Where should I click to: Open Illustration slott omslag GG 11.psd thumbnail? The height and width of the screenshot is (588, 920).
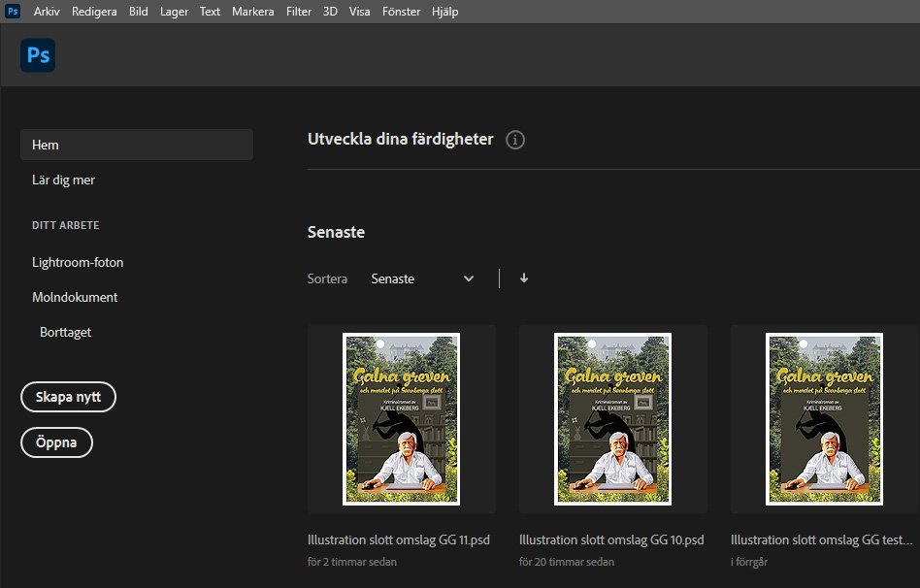coord(401,419)
